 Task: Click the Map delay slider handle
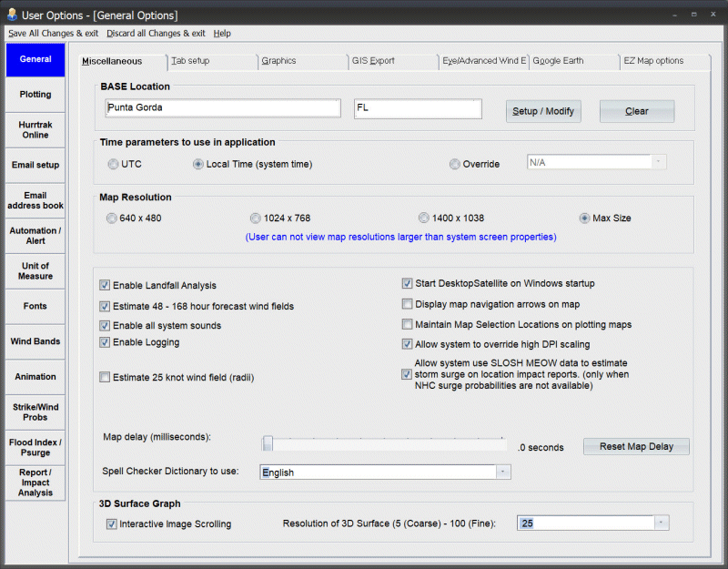pos(268,443)
